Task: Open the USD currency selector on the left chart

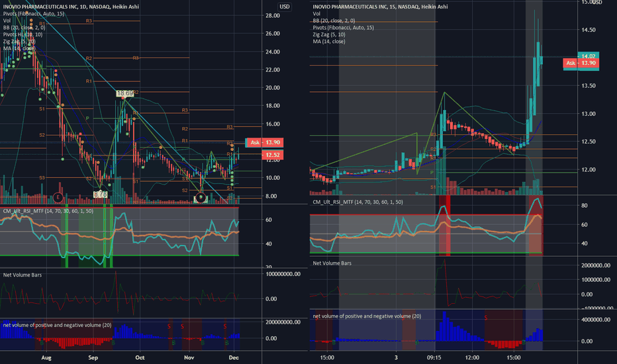Action: (285, 7)
